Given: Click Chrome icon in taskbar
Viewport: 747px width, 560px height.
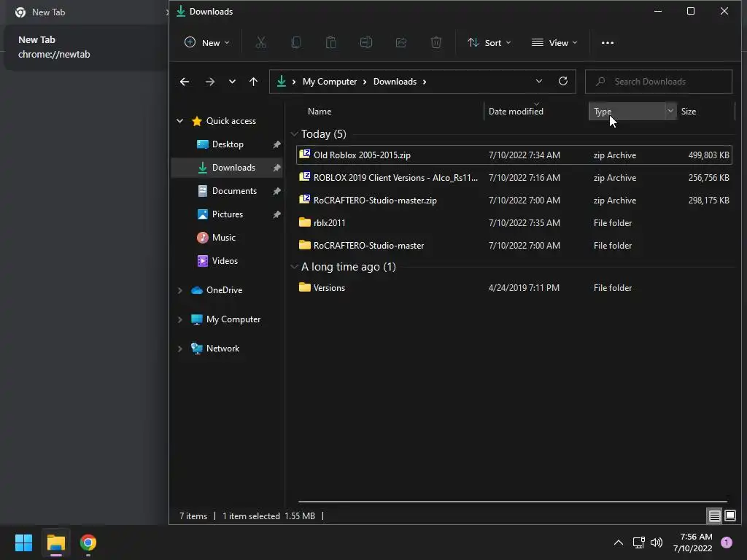Looking at the screenshot, I should pyautogui.click(x=88, y=542).
